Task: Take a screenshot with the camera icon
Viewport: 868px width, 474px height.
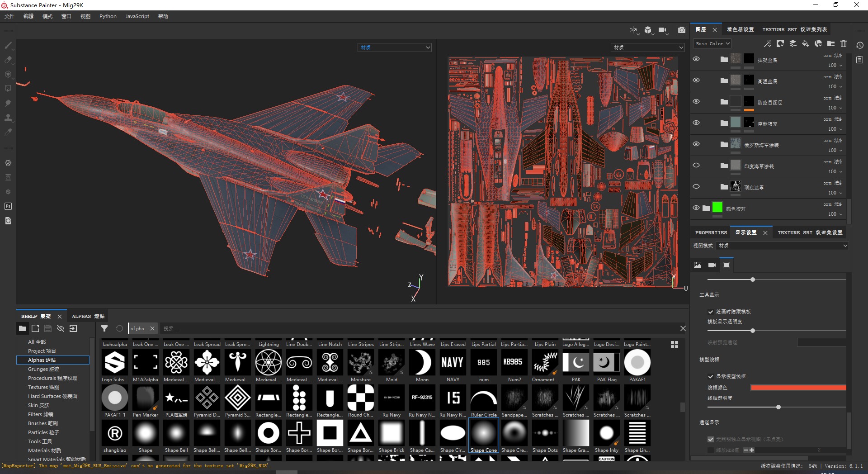Action: point(682,30)
